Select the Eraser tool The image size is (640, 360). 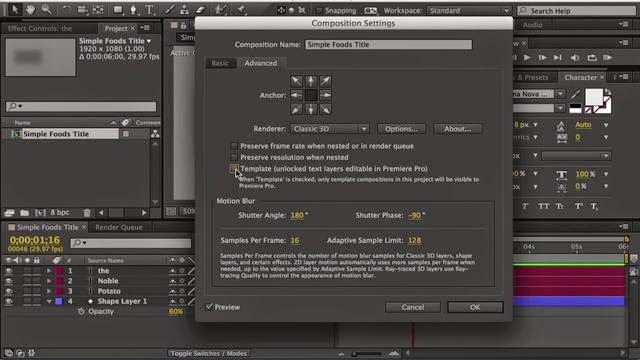click(x=200, y=9)
